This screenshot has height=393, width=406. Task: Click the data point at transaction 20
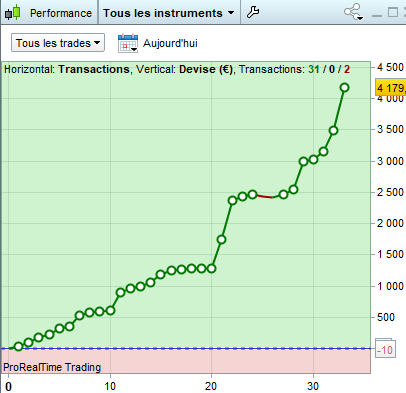pos(211,268)
